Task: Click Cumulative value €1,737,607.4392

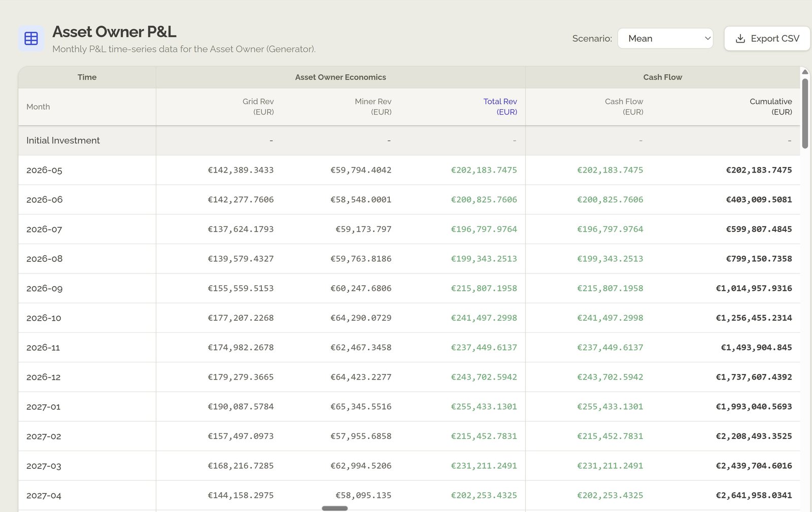Action: pos(754,377)
